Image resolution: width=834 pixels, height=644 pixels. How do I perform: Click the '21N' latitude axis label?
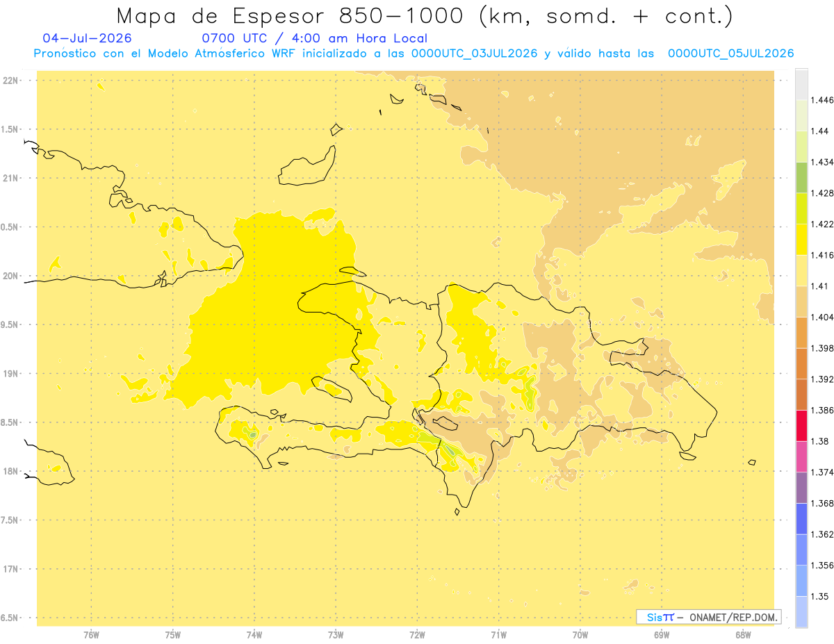click(x=10, y=179)
